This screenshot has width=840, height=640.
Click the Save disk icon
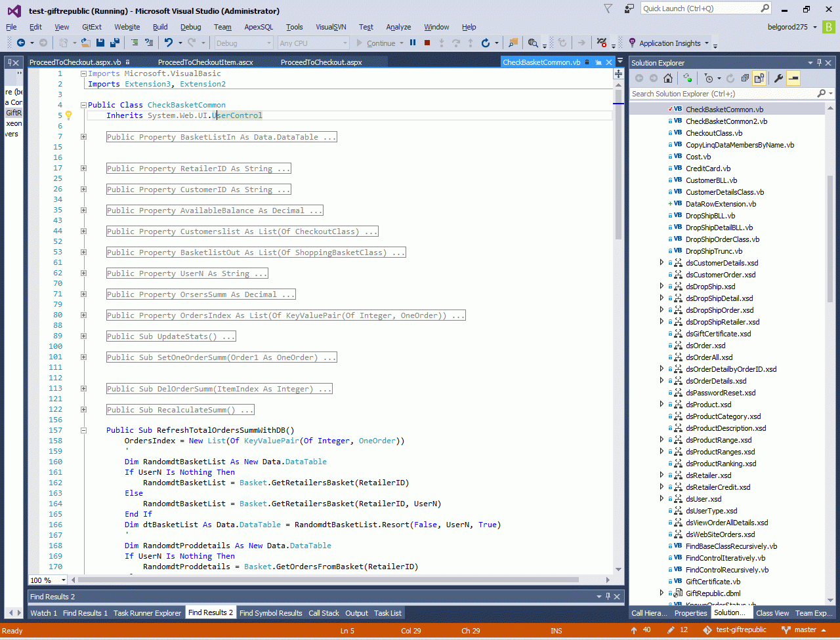(x=101, y=43)
